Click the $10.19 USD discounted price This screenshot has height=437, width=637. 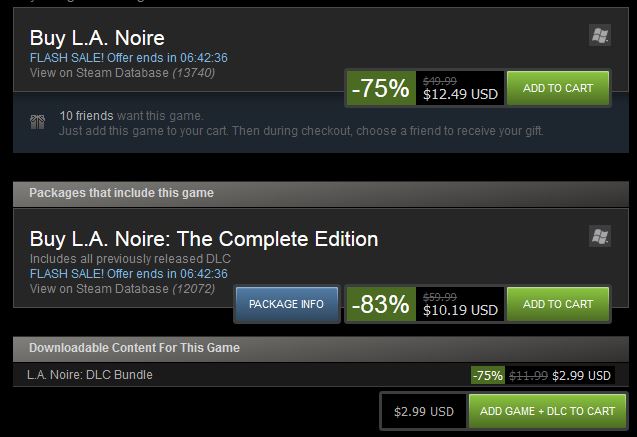[x=460, y=310]
